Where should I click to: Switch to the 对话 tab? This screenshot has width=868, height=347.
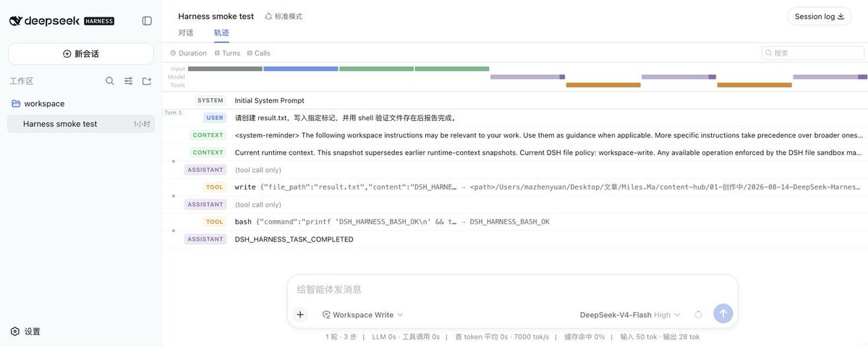[x=186, y=33]
